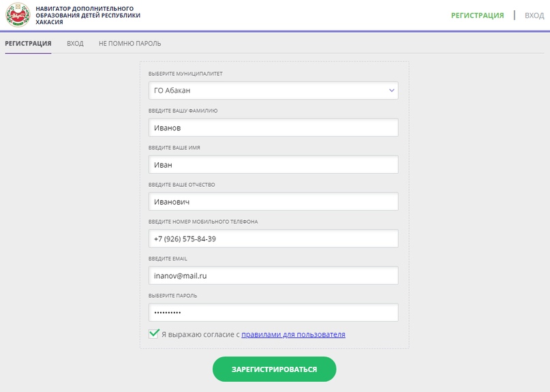This screenshot has width=550, height=392.
Task: Click the ВХОД link in top header
Action: (x=534, y=16)
